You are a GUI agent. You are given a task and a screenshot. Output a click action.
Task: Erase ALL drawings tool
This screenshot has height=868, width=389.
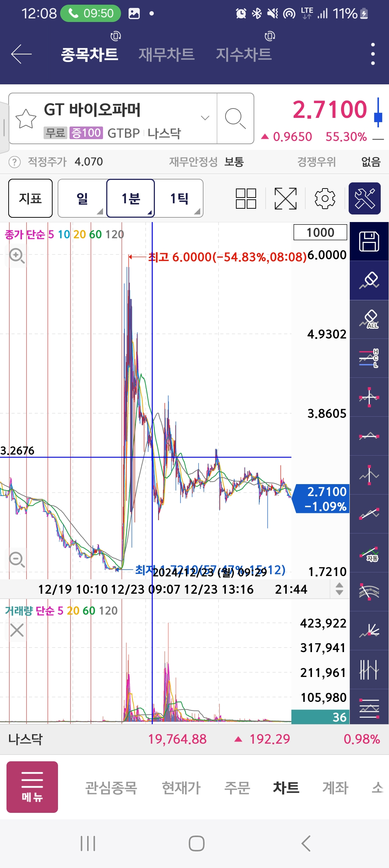(369, 319)
